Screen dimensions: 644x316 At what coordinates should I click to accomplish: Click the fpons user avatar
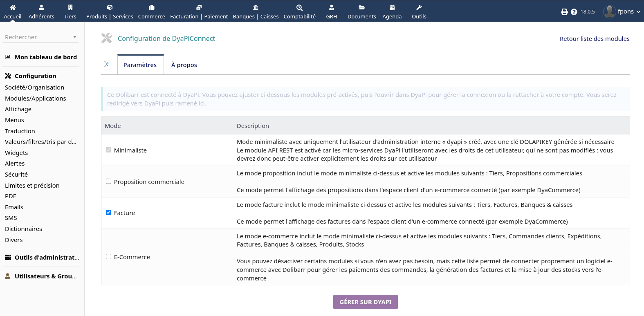click(x=609, y=11)
